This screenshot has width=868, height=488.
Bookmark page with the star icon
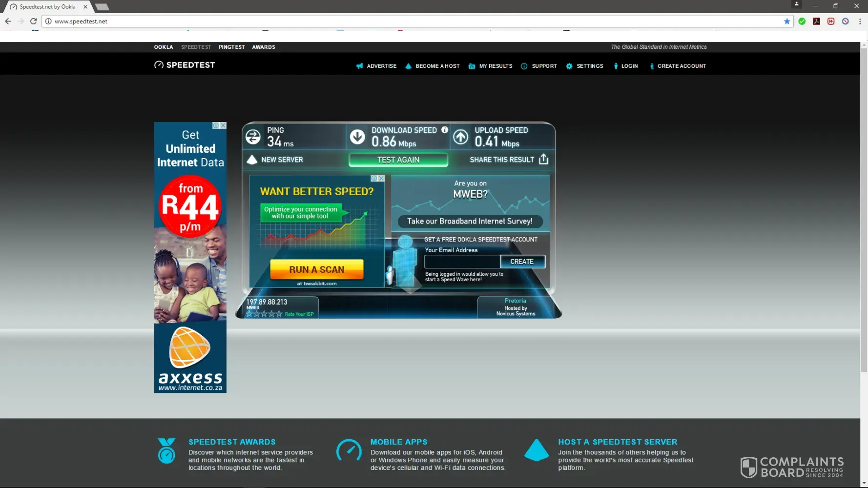pyautogui.click(x=787, y=21)
